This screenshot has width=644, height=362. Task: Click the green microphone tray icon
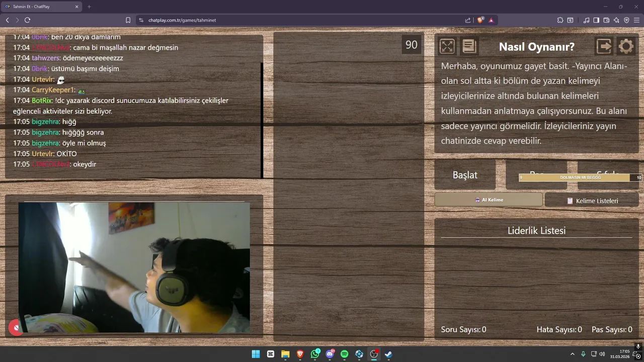[583, 354]
